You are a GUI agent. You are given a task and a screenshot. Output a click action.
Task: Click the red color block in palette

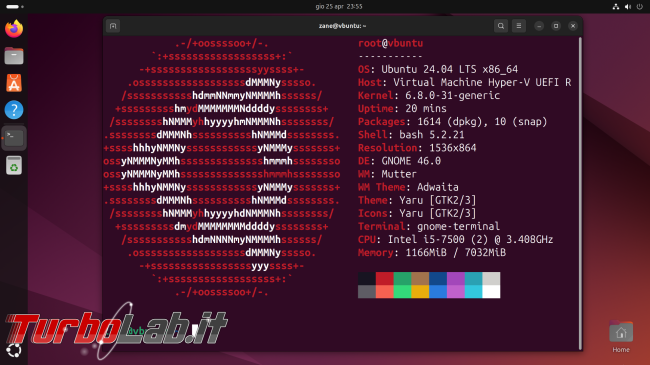[384, 278]
